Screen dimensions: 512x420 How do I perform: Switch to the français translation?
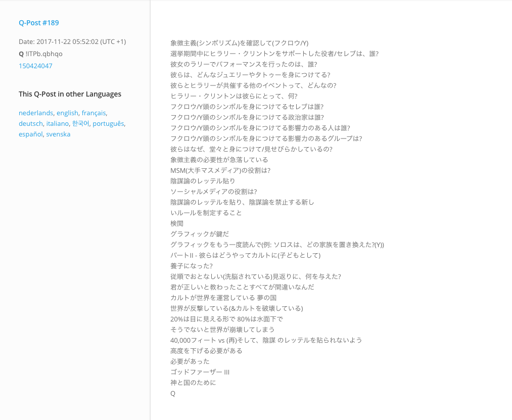[94, 113]
